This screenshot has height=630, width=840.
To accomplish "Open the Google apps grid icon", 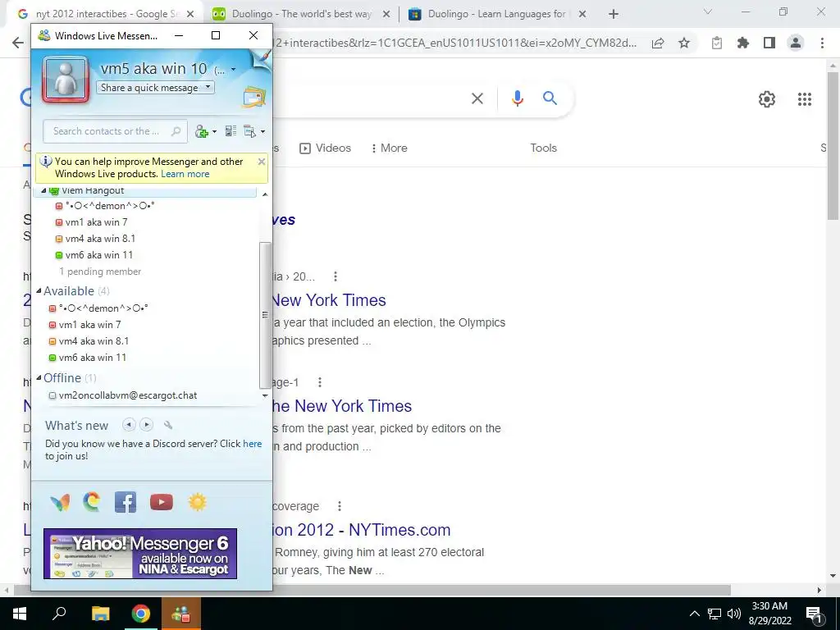I will tap(805, 99).
